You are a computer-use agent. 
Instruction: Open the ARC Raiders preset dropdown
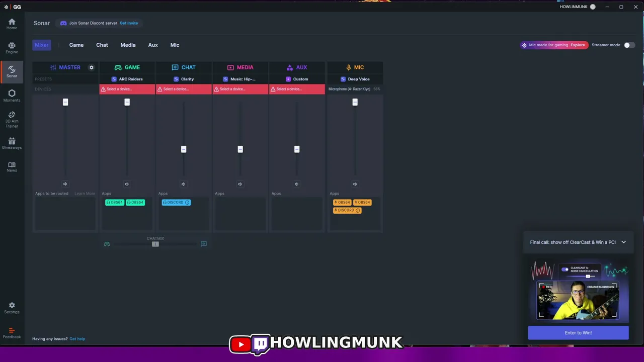pyautogui.click(x=127, y=79)
